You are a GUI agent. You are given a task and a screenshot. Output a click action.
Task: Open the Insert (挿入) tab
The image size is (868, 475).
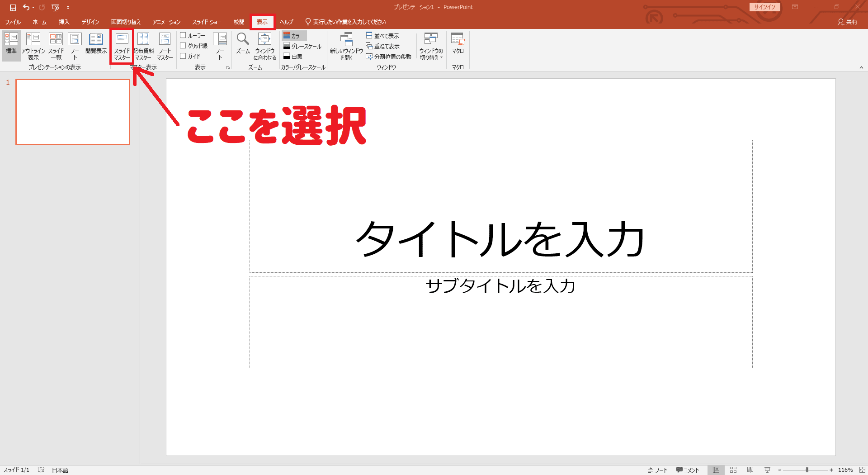[x=64, y=22]
